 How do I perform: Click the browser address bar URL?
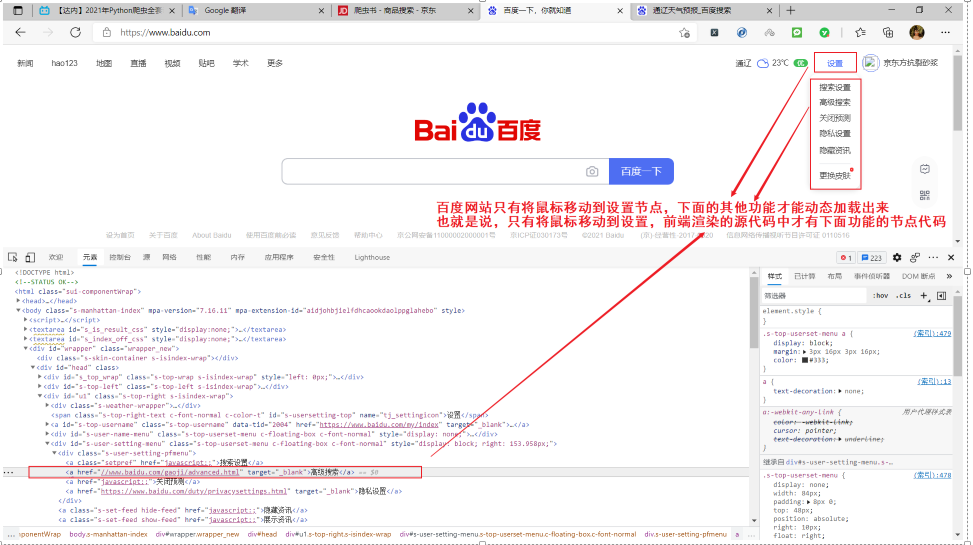(165, 32)
